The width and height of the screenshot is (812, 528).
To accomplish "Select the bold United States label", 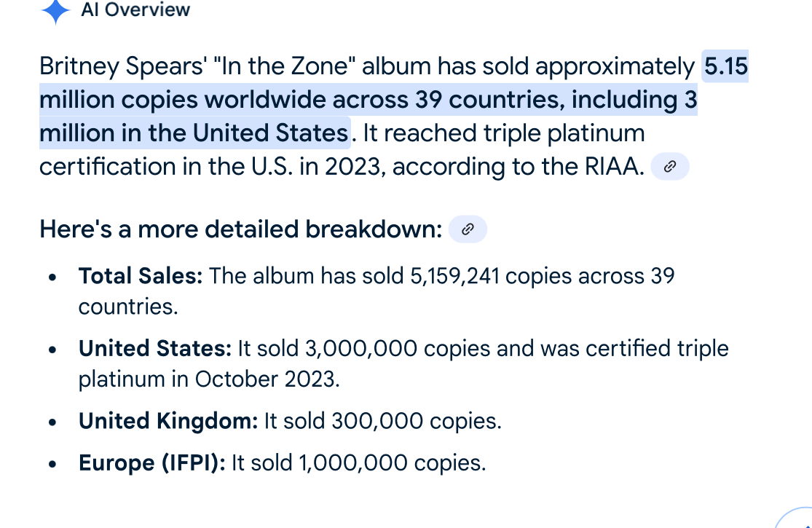I will coord(155,348).
